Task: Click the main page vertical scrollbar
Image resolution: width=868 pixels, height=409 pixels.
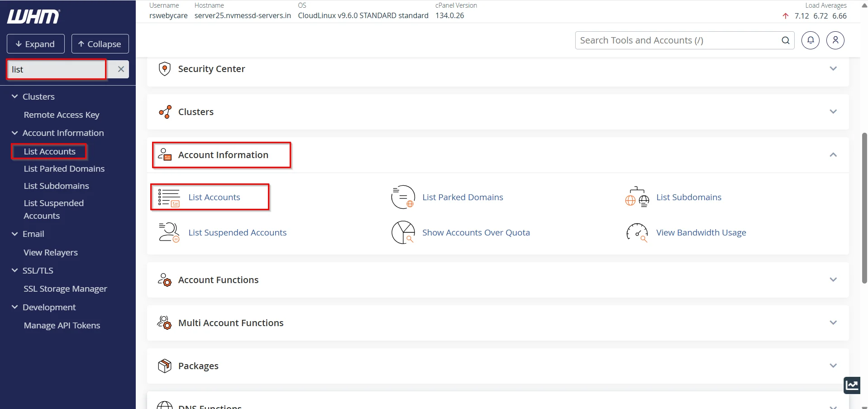Action: tap(864, 208)
